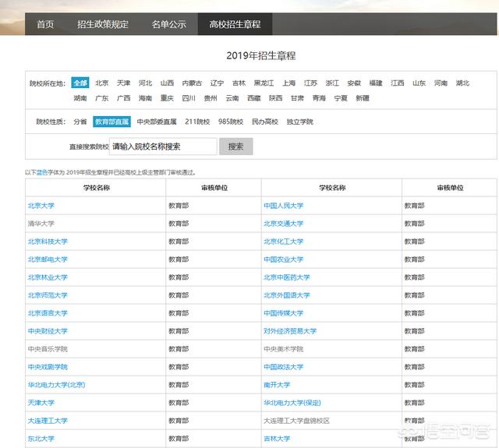Choose 新疆 location filter
The width and height of the screenshot is (499, 448).
click(363, 98)
